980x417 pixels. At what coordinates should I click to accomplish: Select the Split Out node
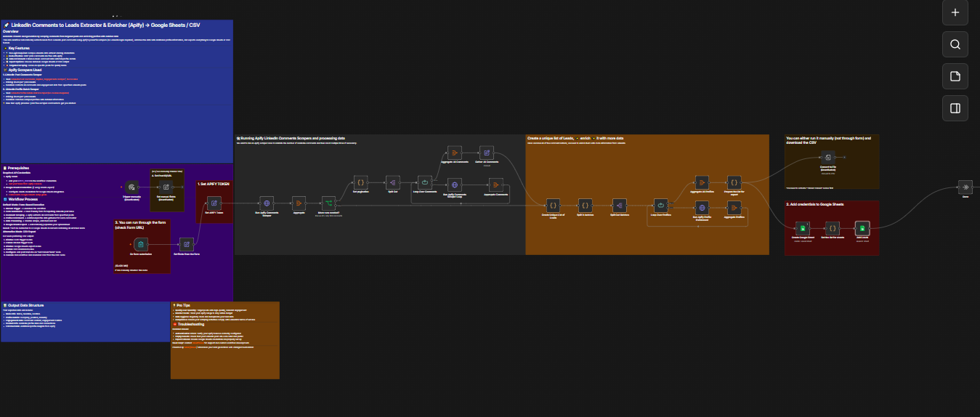(392, 182)
